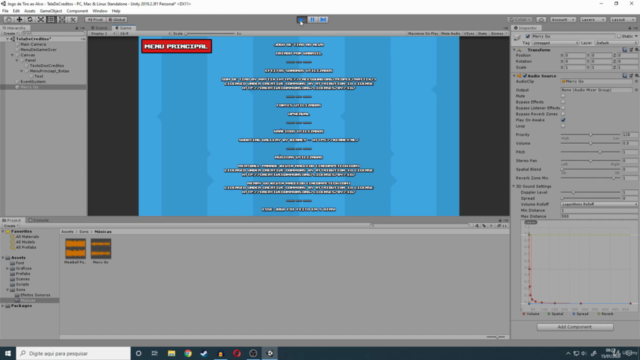This screenshot has width=640, height=360.
Task: Open the GameObject menu
Action: pos(51,11)
